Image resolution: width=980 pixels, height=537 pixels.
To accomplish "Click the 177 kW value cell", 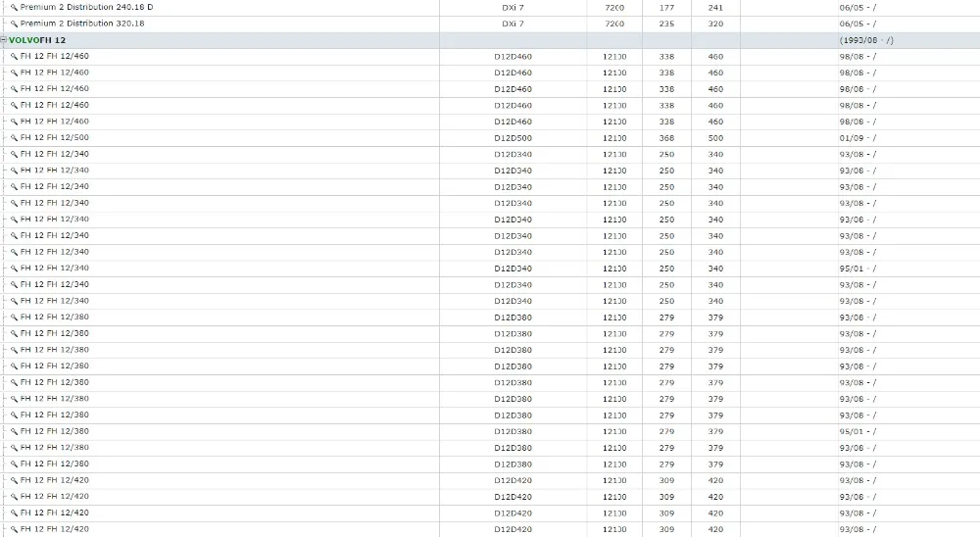I will coord(666,8).
